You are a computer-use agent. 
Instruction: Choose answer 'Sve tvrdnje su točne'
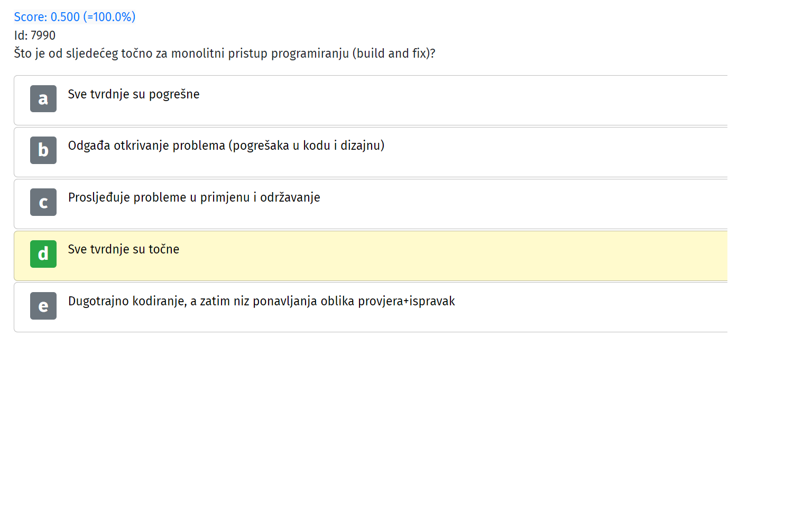124,249
